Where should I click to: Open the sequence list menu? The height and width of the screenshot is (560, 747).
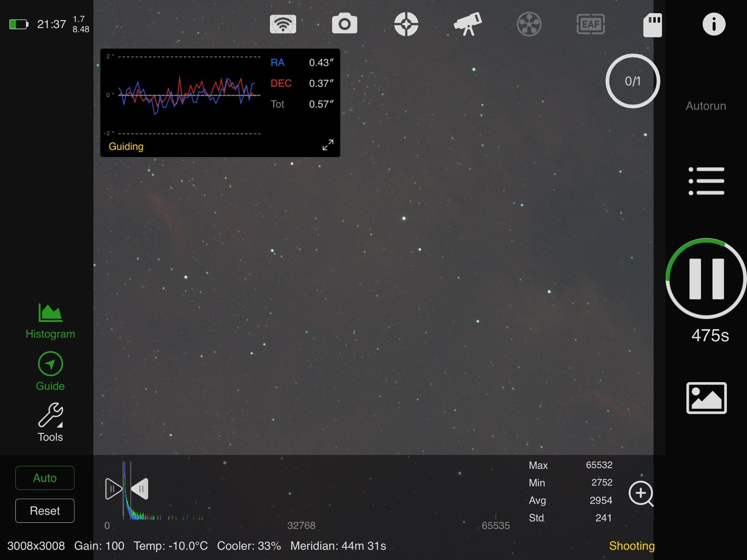pos(706,181)
